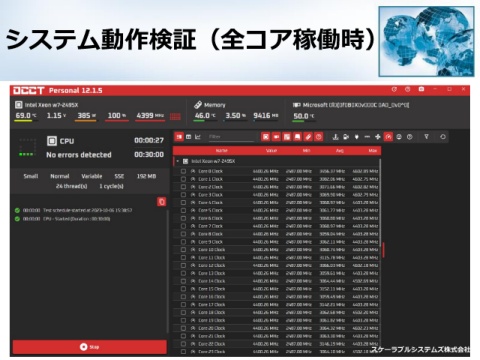Click the red sensor list scrollbar thumb
This screenshot has width=480, height=360.
(x=383, y=250)
